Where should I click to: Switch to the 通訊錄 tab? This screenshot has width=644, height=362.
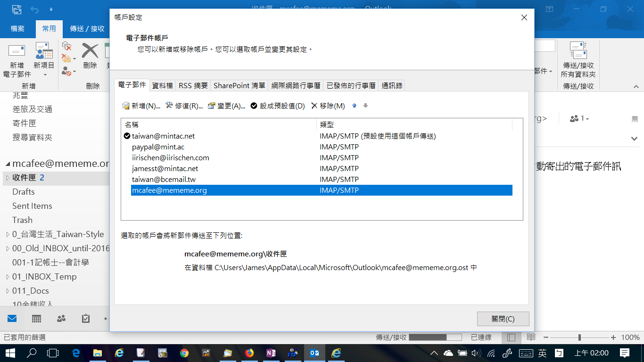tap(392, 85)
